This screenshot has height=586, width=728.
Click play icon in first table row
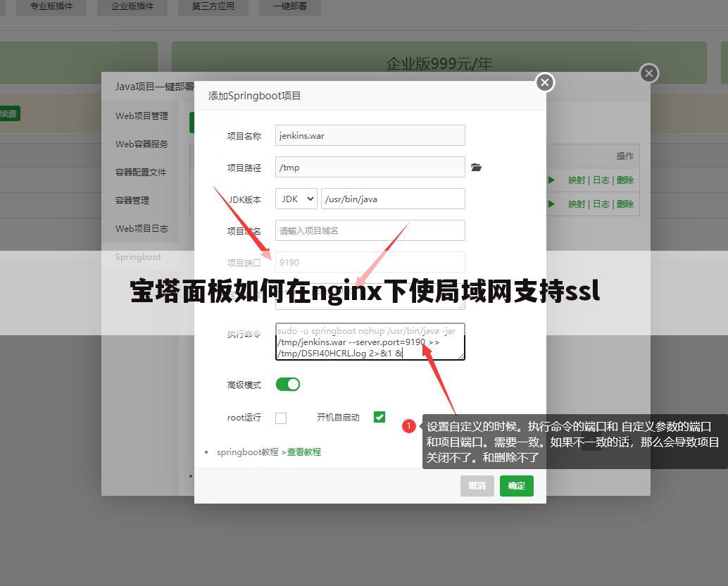(551, 180)
